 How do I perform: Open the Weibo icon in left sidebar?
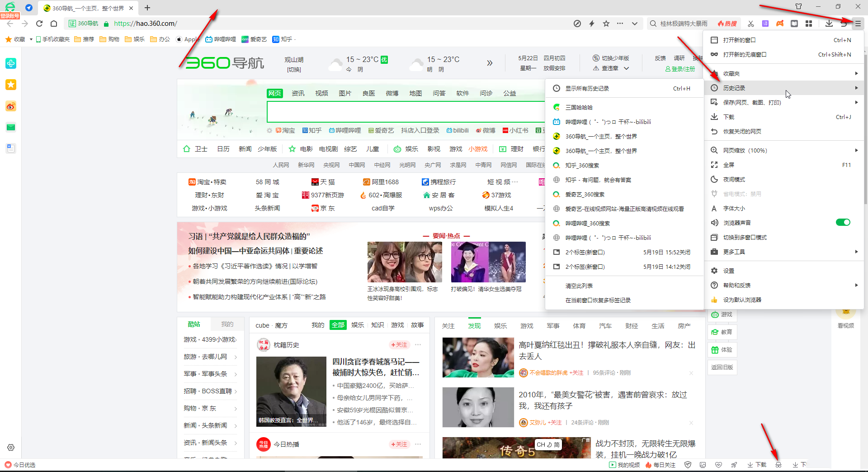[11, 106]
